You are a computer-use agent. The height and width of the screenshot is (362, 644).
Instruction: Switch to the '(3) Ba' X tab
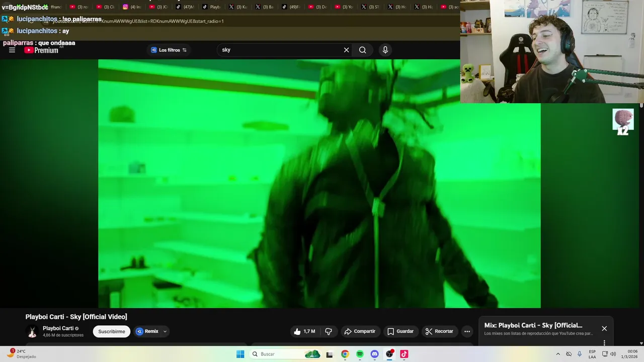[x=264, y=7]
